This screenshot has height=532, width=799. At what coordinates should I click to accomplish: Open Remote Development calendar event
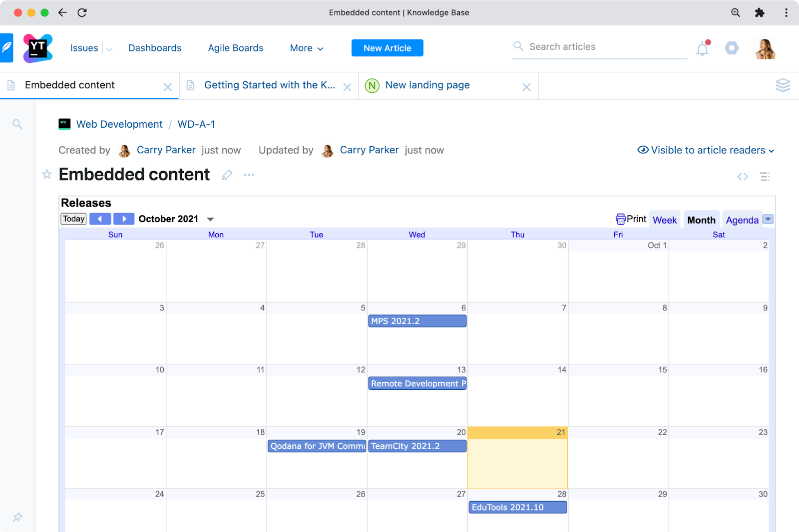417,383
